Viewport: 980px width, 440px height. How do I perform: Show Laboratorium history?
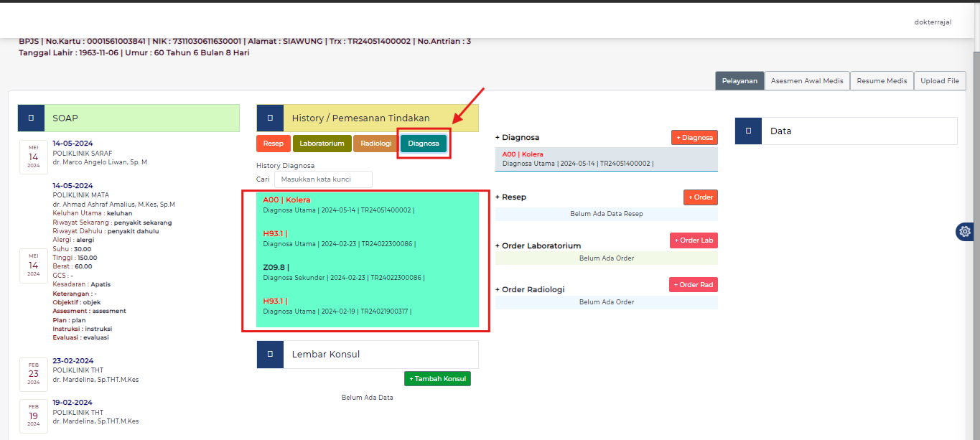(322, 144)
